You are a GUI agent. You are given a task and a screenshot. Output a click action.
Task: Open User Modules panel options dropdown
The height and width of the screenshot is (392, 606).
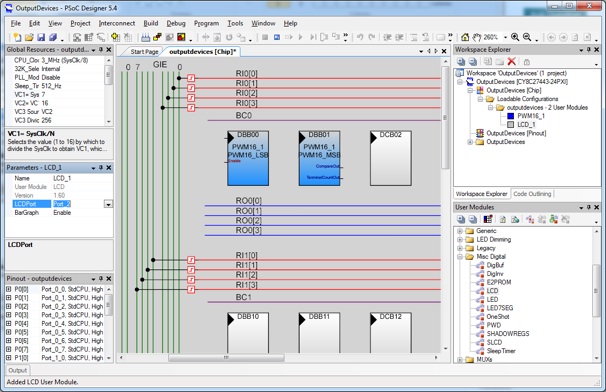(x=581, y=208)
